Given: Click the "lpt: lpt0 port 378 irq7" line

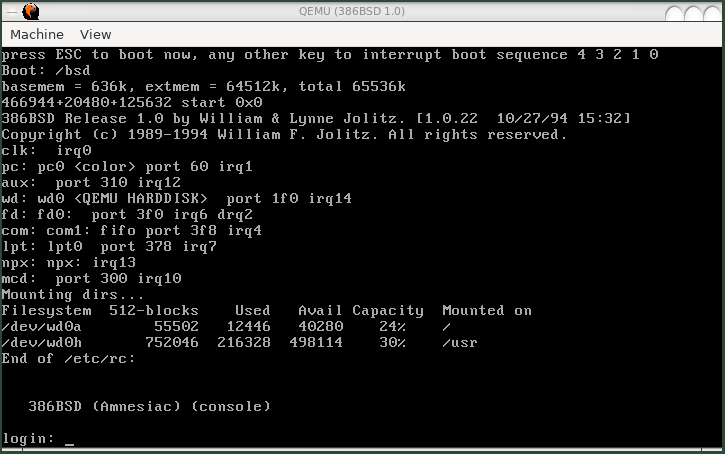Looking at the screenshot, I should [x=109, y=246].
